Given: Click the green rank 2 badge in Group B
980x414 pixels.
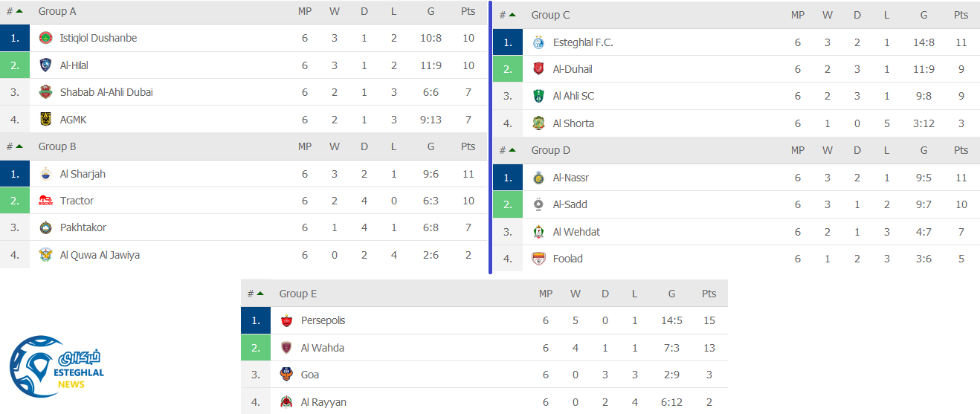Looking at the screenshot, I should [15, 201].
